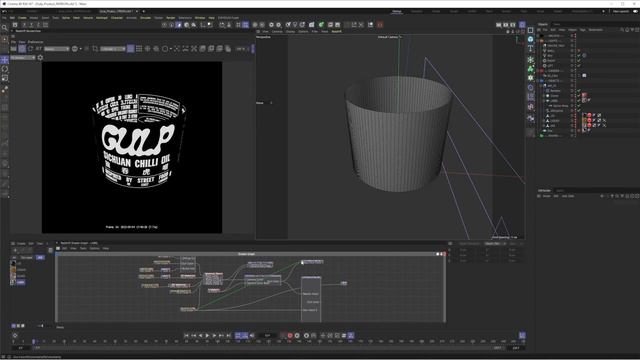Open the camera dropdown below RenderView toolbar

[22, 58]
